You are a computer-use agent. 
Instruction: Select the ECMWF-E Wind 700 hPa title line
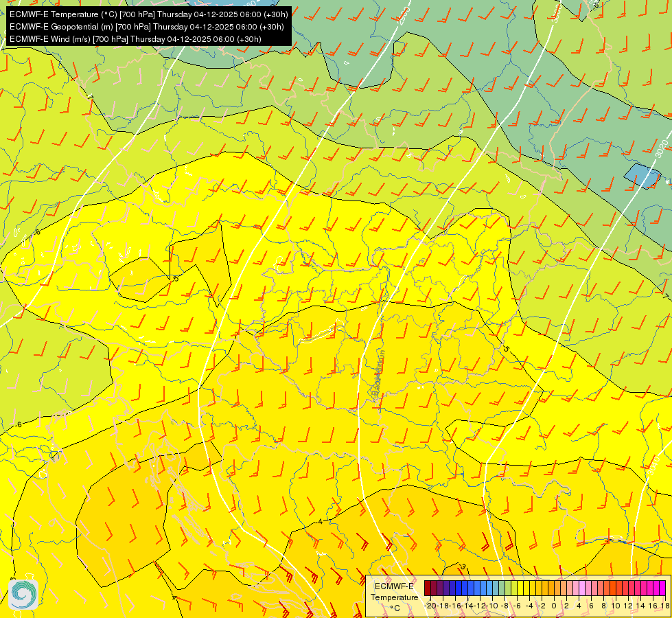135,39
